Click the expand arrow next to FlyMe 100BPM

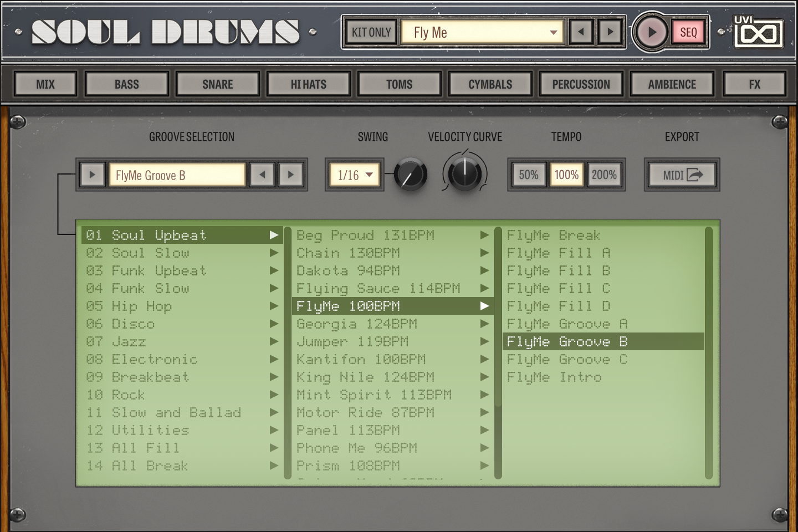click(484, 306)
